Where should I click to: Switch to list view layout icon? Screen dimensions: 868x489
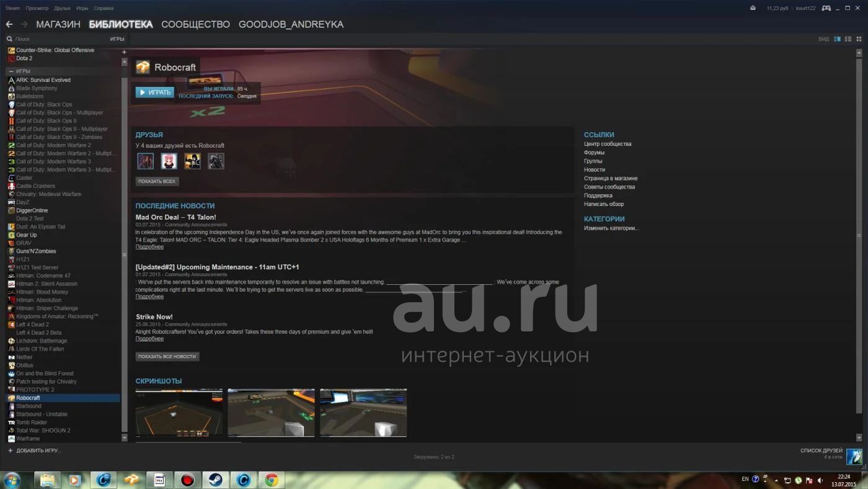pyautogui.click(x=848, y=39)
